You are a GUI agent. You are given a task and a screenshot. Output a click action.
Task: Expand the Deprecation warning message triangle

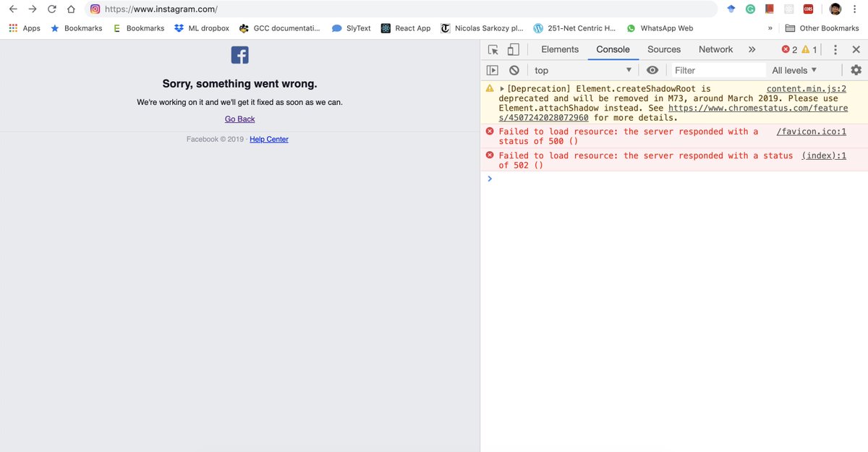(x=503, y=89)
